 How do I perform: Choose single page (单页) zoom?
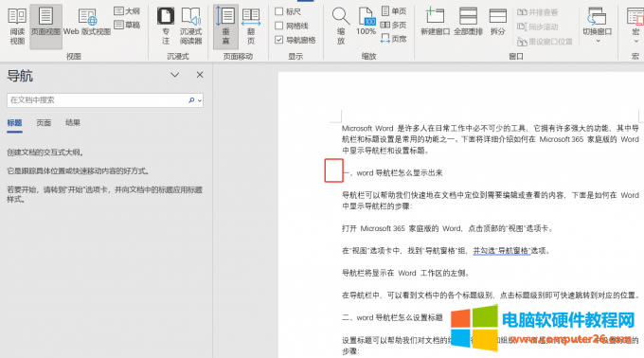click(x=393, y=11)
